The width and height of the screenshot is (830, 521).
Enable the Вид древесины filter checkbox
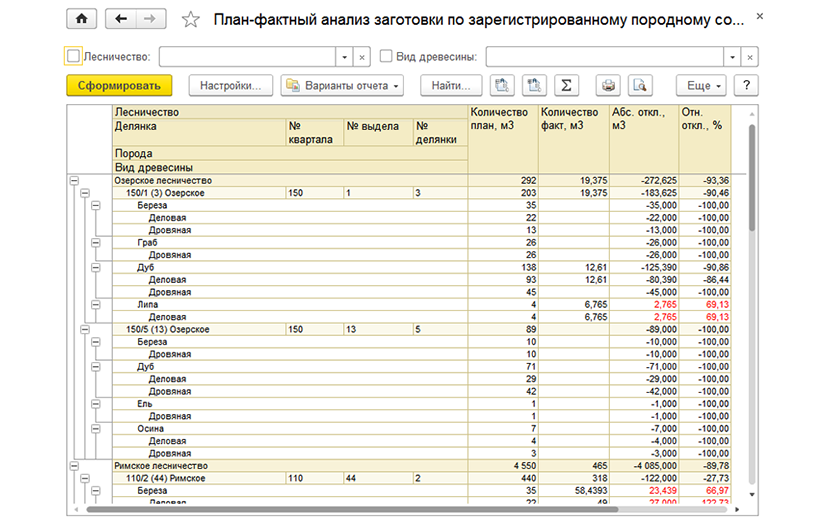point(386,56)
